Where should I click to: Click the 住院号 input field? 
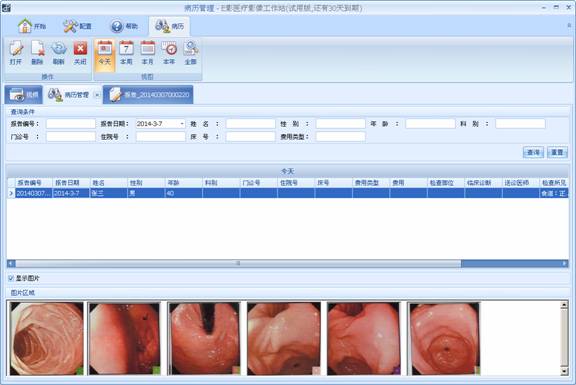pyautogui.click(x=161, y=137)
